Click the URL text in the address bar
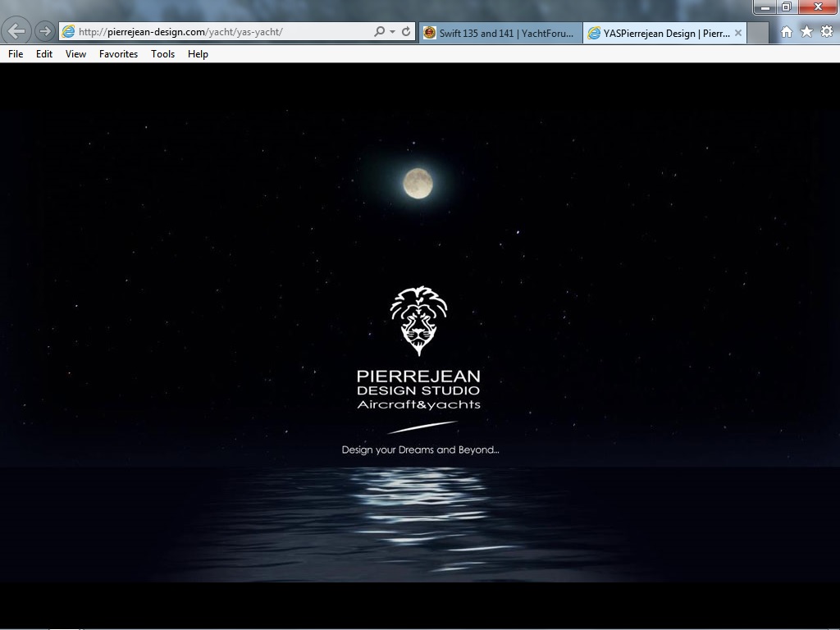 (x=180, y=32)
